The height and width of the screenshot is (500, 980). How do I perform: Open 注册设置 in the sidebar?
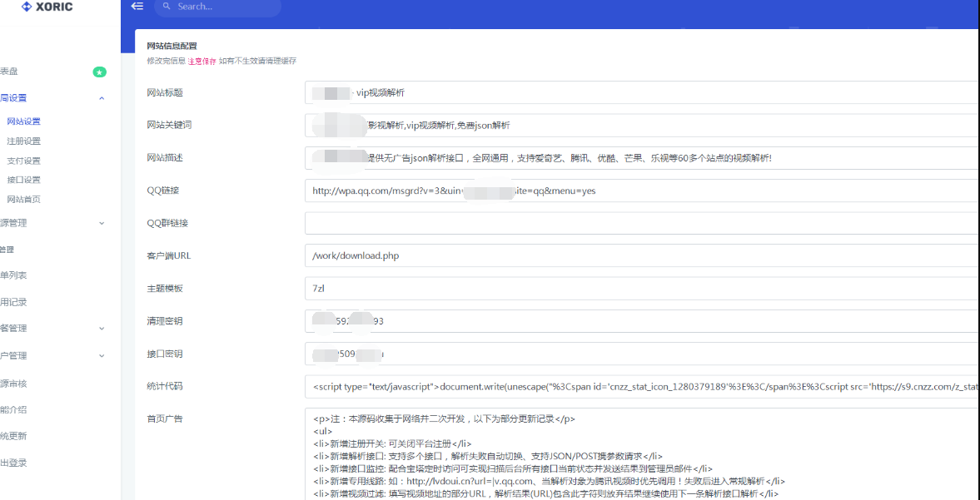(23, 141)
